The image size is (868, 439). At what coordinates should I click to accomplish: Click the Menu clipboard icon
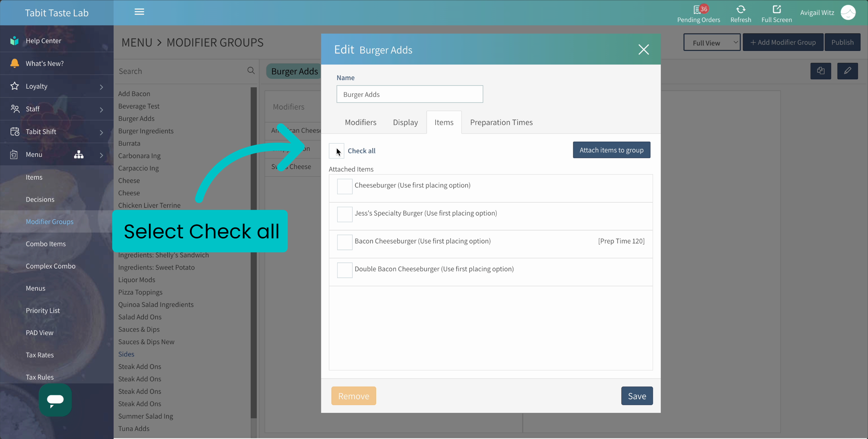click(x=14, y=154)
